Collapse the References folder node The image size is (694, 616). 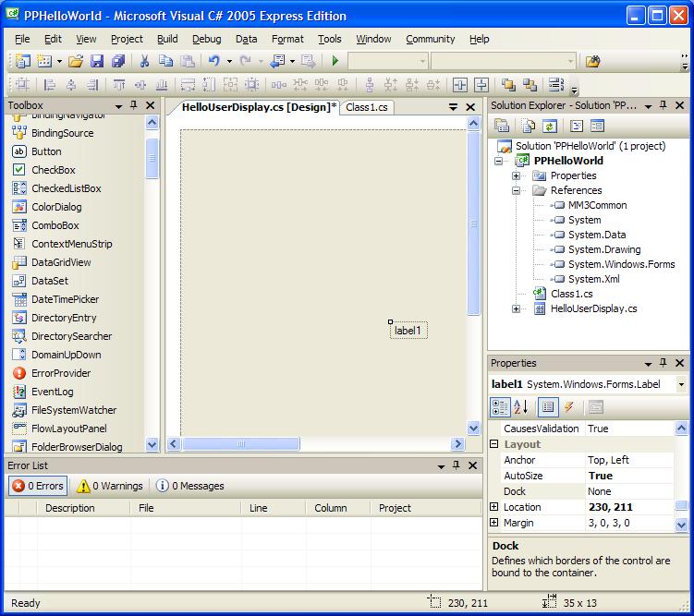coord(516,190)
